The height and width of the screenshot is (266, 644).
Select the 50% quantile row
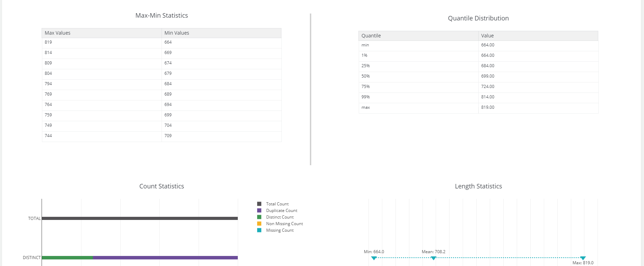pos(366,76)
